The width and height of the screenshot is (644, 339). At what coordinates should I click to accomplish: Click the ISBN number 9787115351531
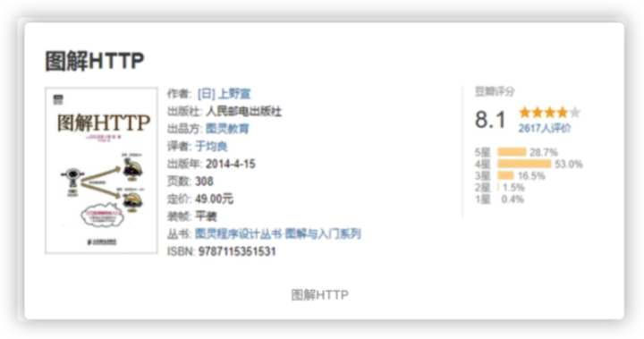click(237, 251)
